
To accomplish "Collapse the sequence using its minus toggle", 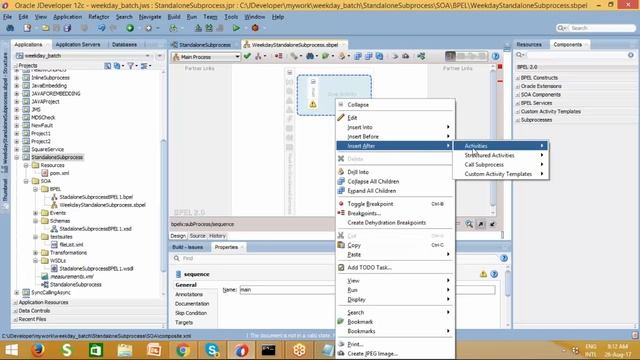I will (x=313, y=82).
